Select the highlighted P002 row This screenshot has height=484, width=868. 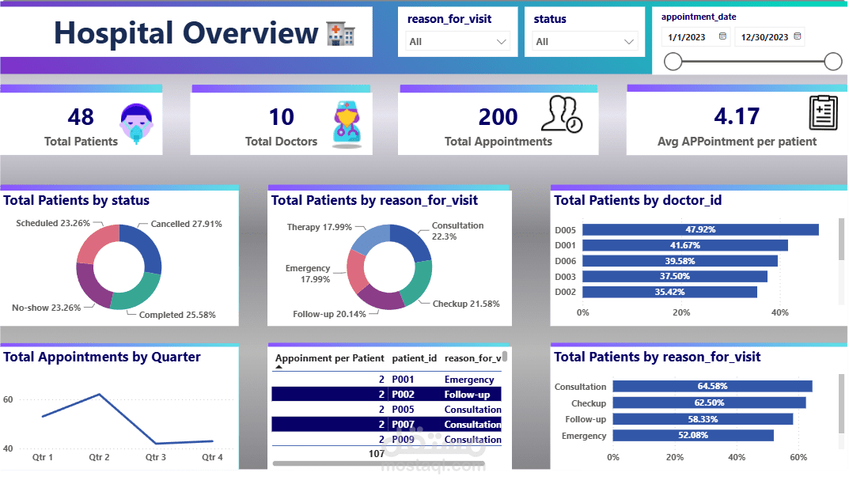click(x=386, y=395)
